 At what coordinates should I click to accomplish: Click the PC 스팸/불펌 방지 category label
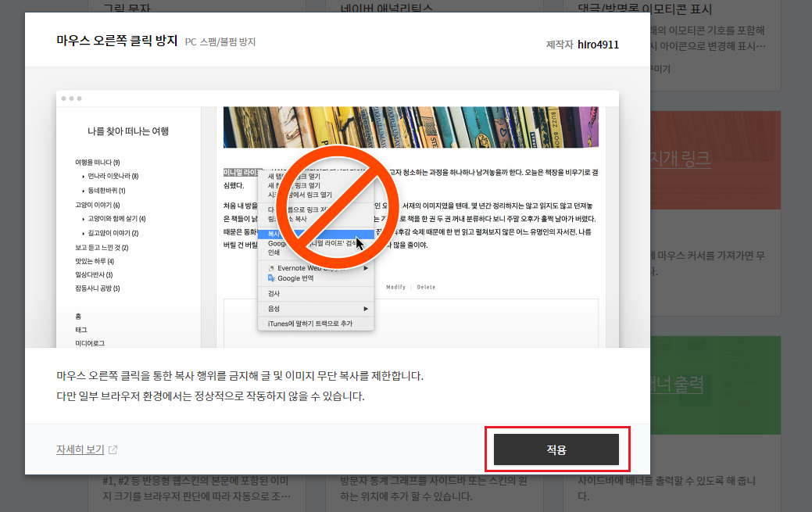click(220, 41)
